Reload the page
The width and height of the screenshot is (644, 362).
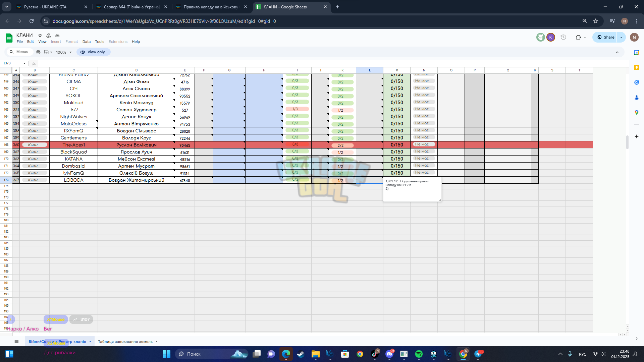(x=32, y=21)
